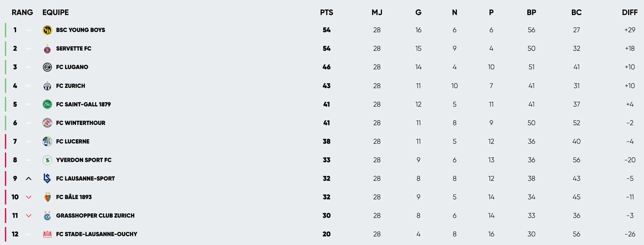Screen dimensions: 644x245
Task: Click the Grasshopper Club Zurich logo
Action: [x=47, y=215]
